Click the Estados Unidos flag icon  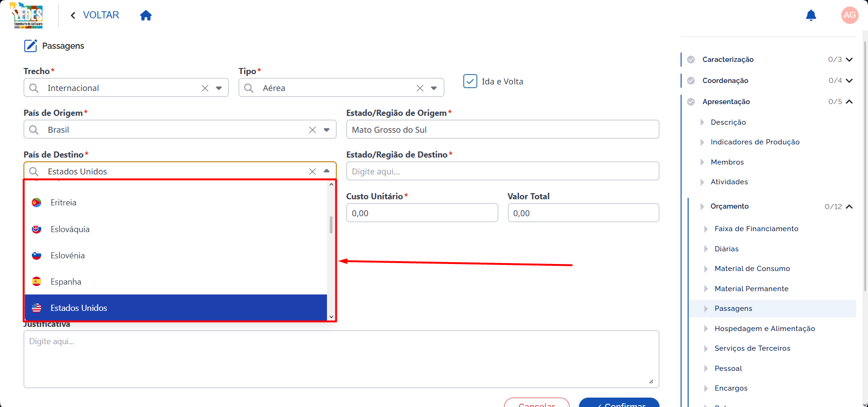click(x=37, y=308)
